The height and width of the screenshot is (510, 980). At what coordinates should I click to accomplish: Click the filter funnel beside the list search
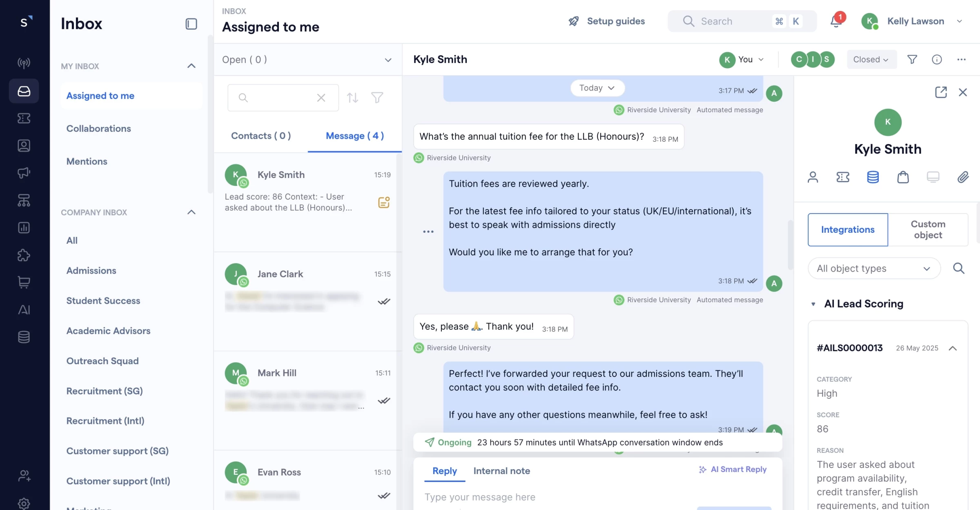[377, 98]
